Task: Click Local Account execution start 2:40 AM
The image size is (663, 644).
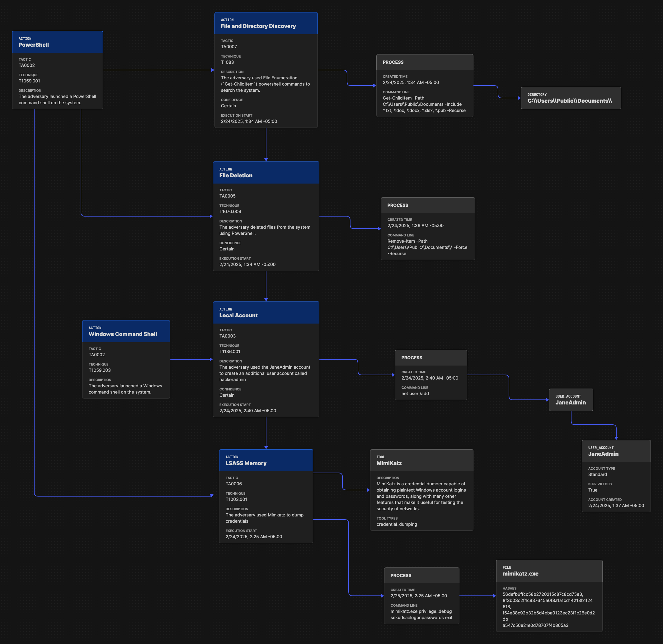Action: [x=248, y=411]
